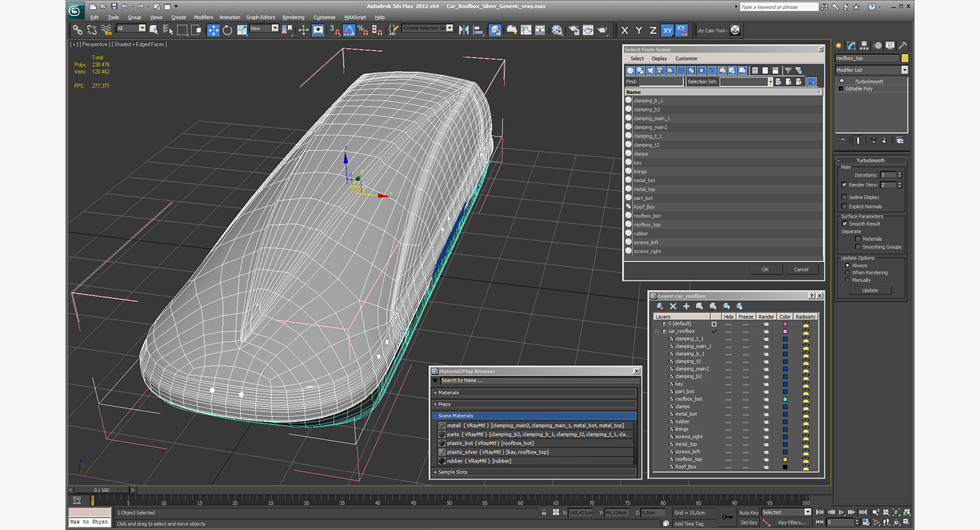Activate the Select and Move tool

point(213,30)
